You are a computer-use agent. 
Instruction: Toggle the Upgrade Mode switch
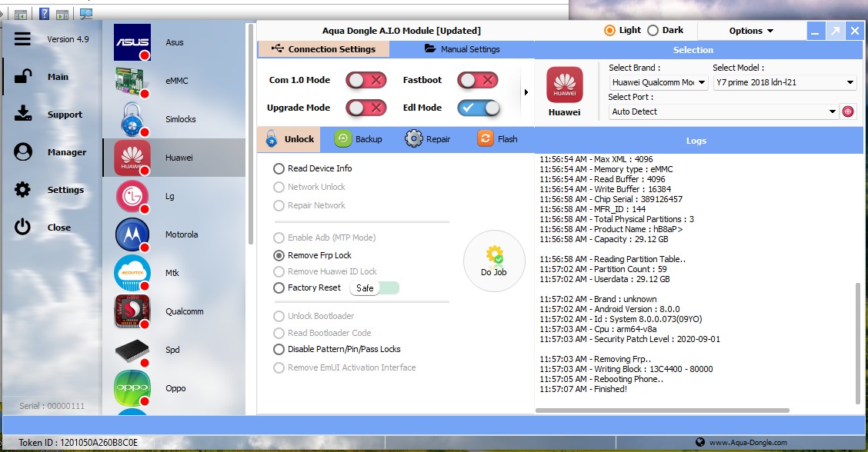[x=366, y=108]
